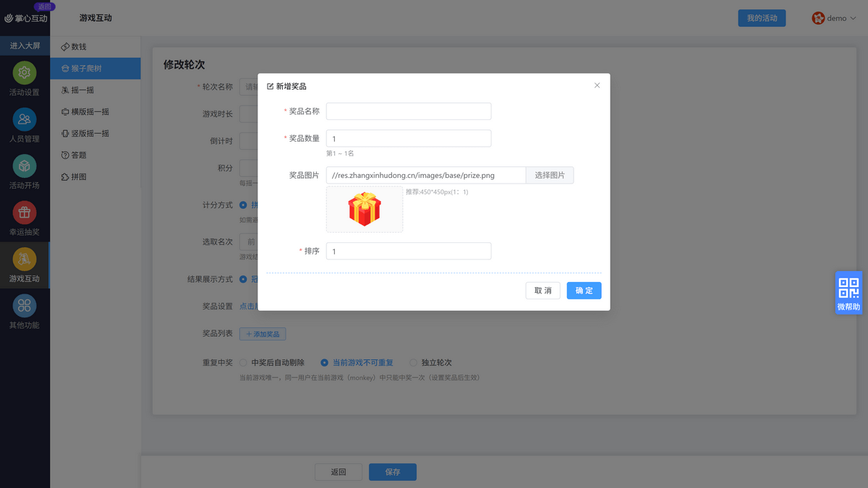Open 答题 menu item
Viewport: 868px width, 488px height.
point(95,155)
